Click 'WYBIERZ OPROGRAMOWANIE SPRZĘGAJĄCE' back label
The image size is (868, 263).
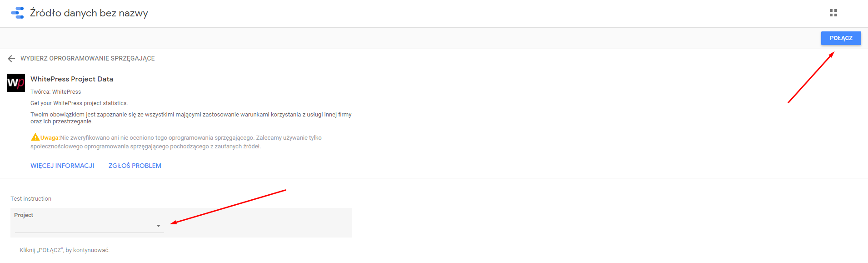[x=88, y=58]
